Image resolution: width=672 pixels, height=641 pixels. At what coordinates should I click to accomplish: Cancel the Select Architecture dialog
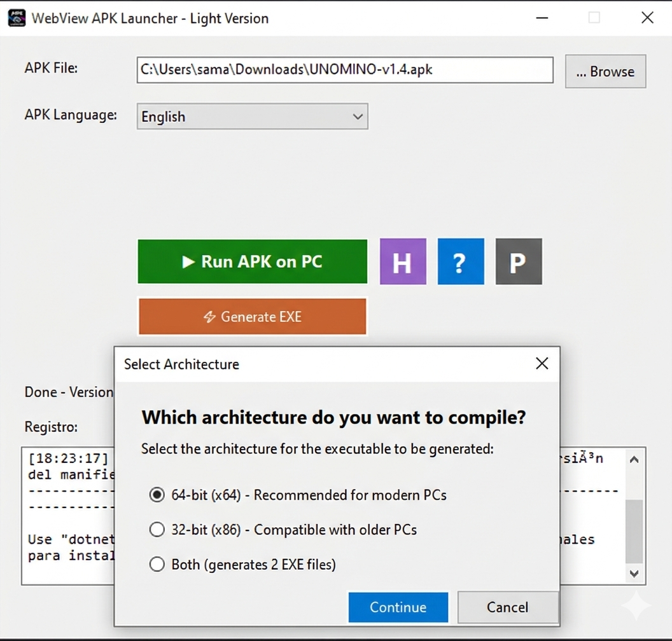point(508,607)
